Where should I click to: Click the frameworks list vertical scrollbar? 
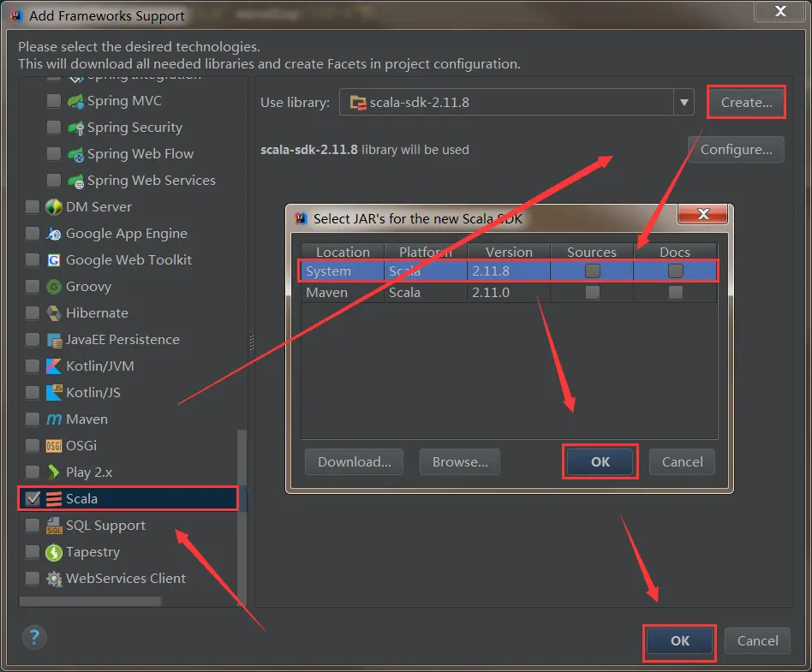(242, 518)
